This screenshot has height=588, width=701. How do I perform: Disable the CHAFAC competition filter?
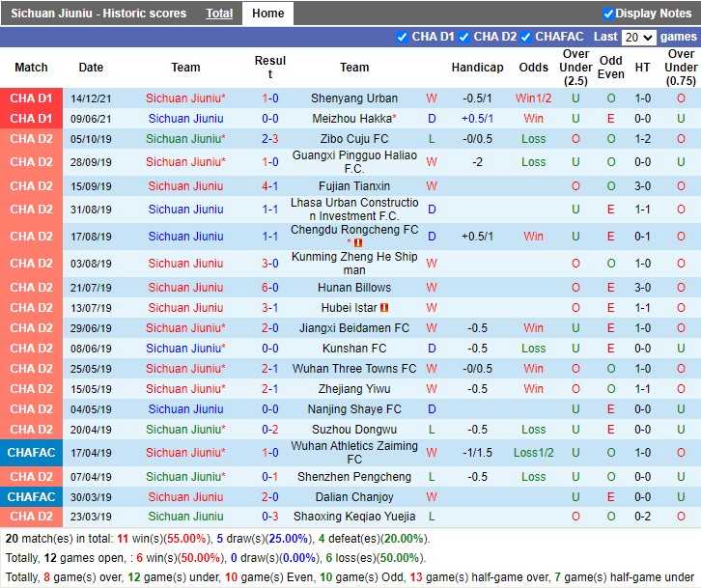click(x=526, y=37)
